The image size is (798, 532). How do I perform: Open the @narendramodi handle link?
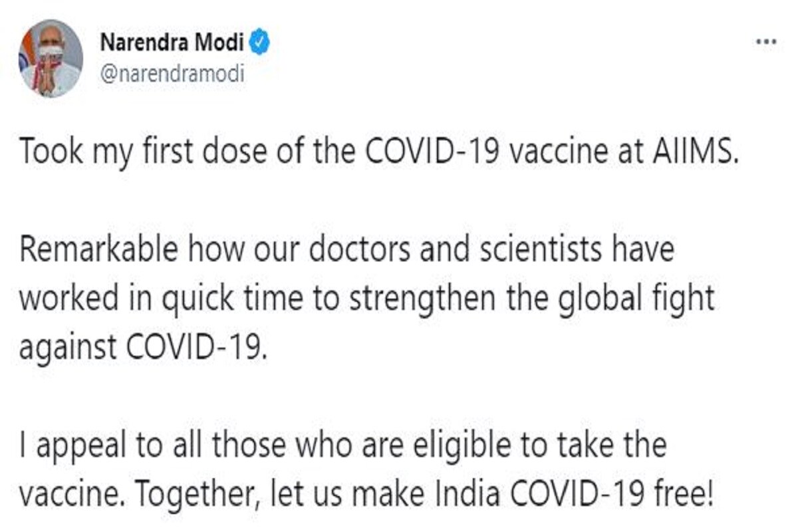click(172, 74)
